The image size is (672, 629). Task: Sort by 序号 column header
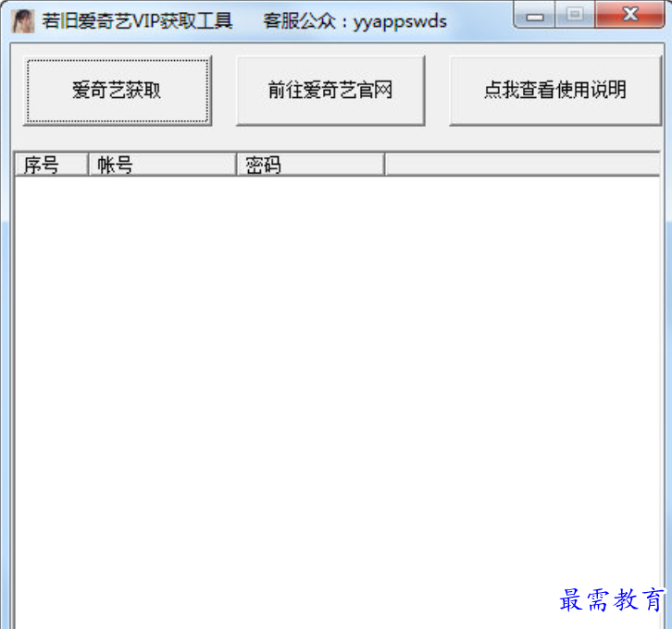pyautogui.click(x=51, y=165)
